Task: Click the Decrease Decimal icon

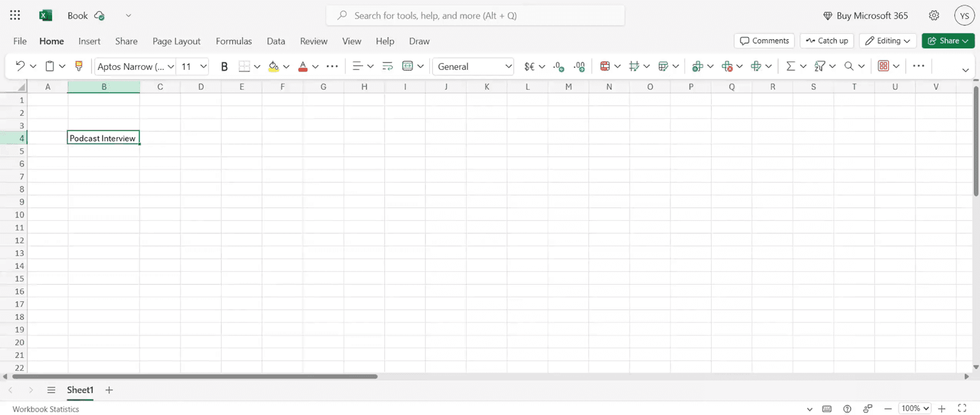Action: [579, 66]
